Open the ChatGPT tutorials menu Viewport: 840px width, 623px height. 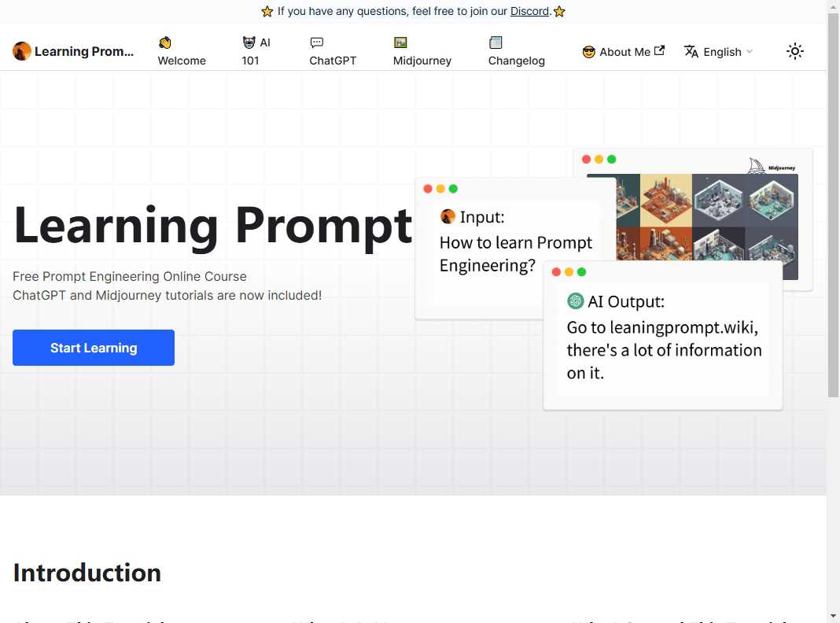coord(333,51)
